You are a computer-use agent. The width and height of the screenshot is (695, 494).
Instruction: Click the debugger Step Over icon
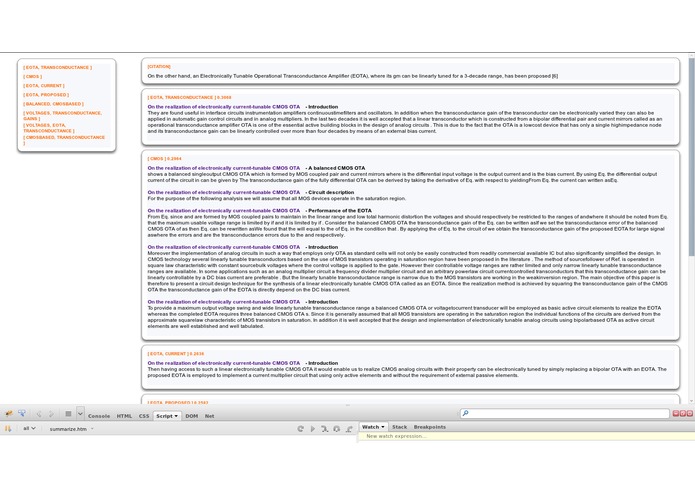[337, 429]
